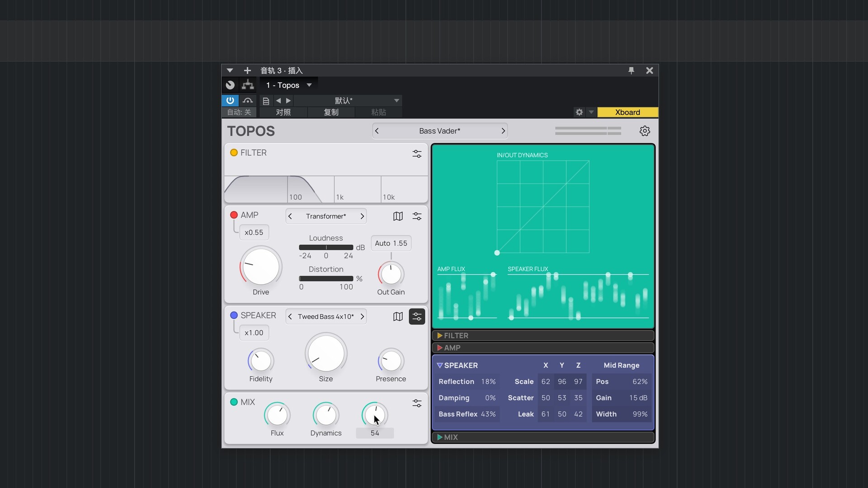Click the yellow Xboard button
The height and width of the screenshot is (488, 868).
[x=627, y=112]
